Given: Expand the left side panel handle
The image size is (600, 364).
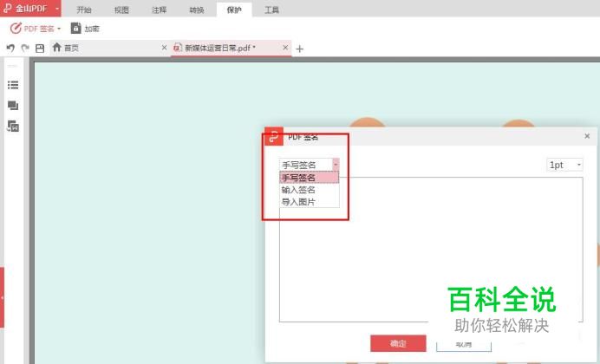Looking at the screenshot, I should 2,297.
